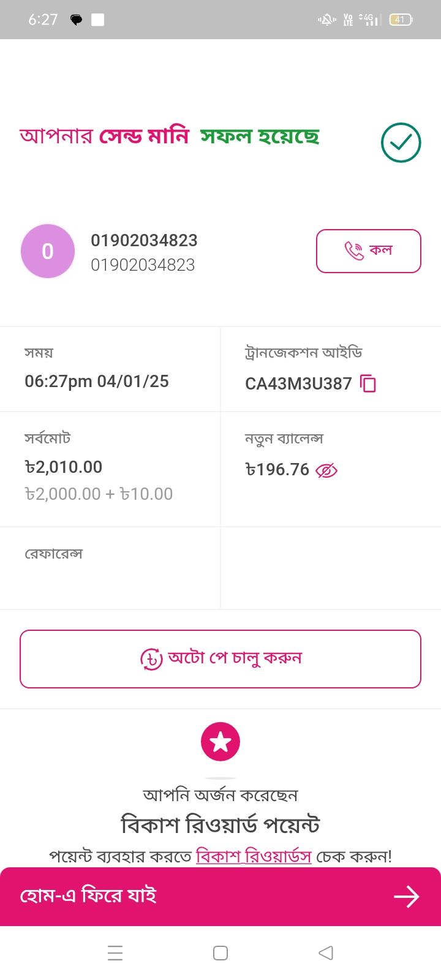Viewport: 441px width, 980px height.
Task: Tap the phone handset icon
Action: [354, 251]
